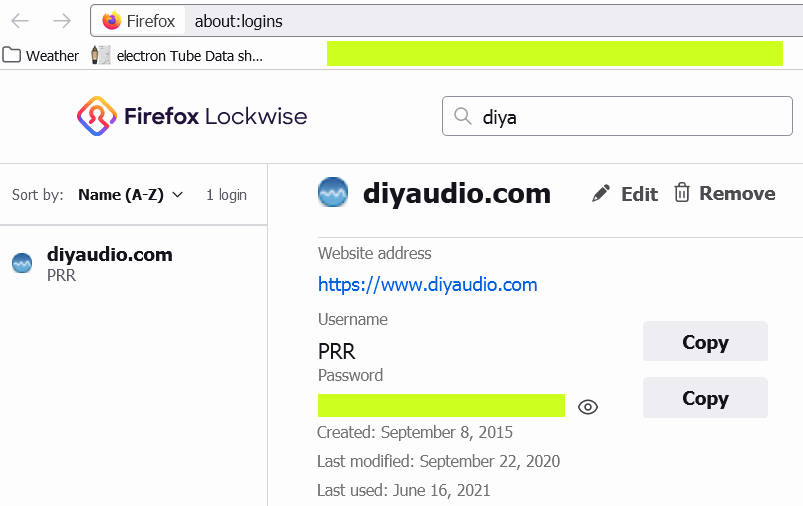Click the 'Website address' label
The width and height of the screenshot is (803, 506).
[x=374, y=254]
